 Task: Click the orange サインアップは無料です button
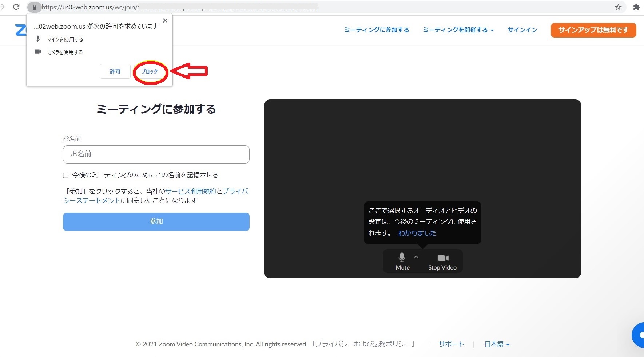coord(593,30)
